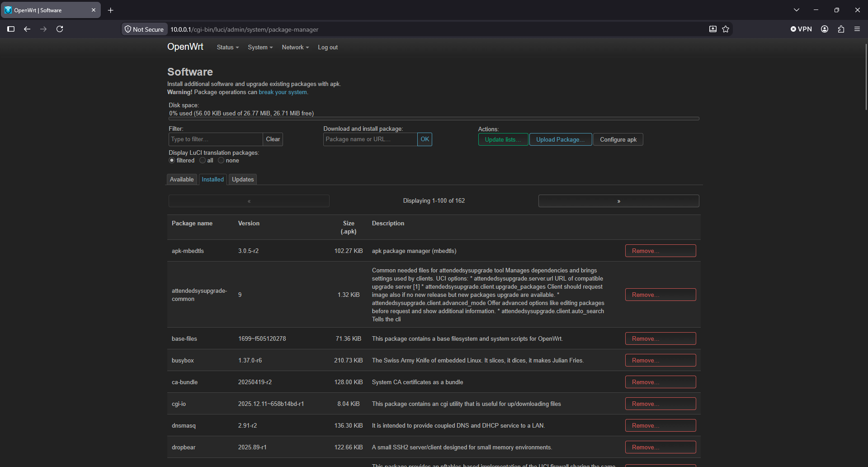Click the Displaying 1-100 of 162 text
This screenshot has height=467, width=868.
tap(434, 201)
